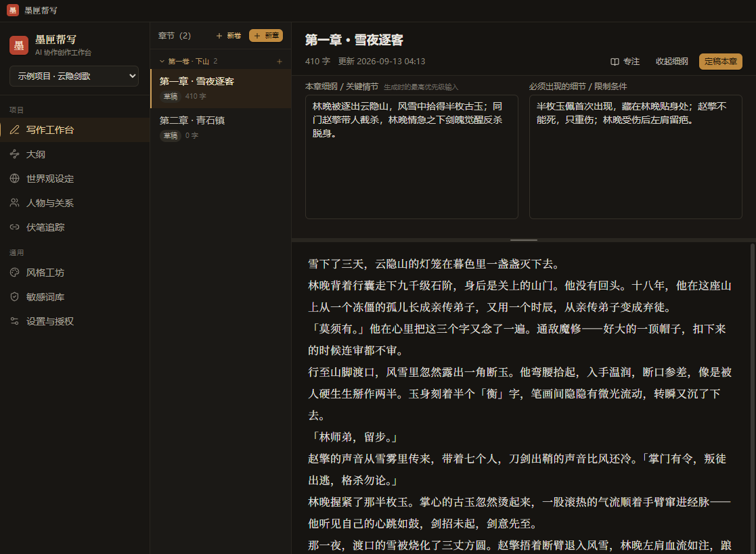The width and height of the screenshot is (756, 554).
Task: Click the sliders icon beside 设置与授权
Action: (x=14, y=321)
